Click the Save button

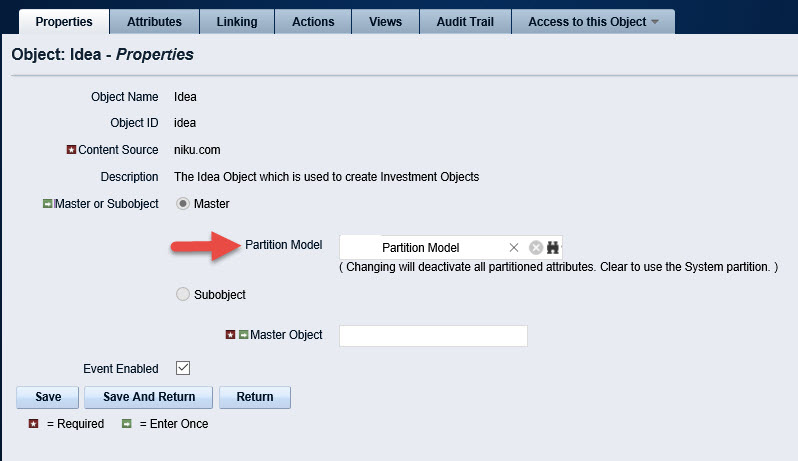pos(48,397)
